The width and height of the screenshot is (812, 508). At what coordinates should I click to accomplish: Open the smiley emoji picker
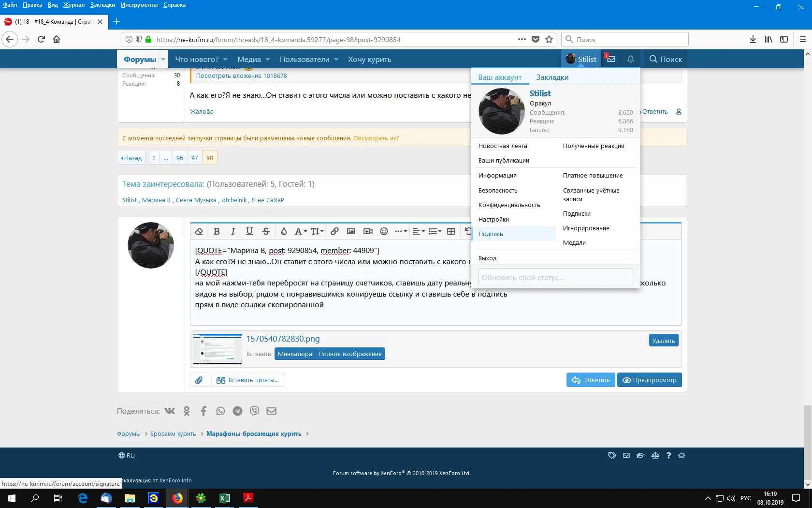(x=384, y=231)
